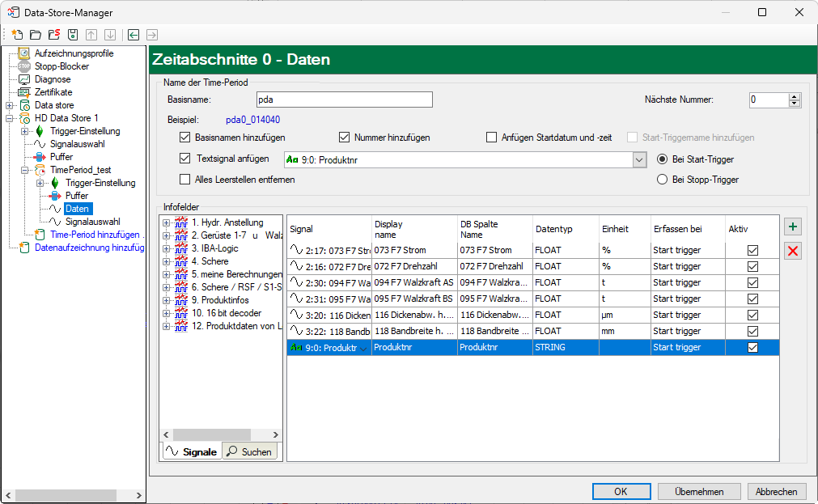This screenshot has height=504, width=818.
Task: Select the Bei Stopp-Trigger radio button
Action: [663, 180]
